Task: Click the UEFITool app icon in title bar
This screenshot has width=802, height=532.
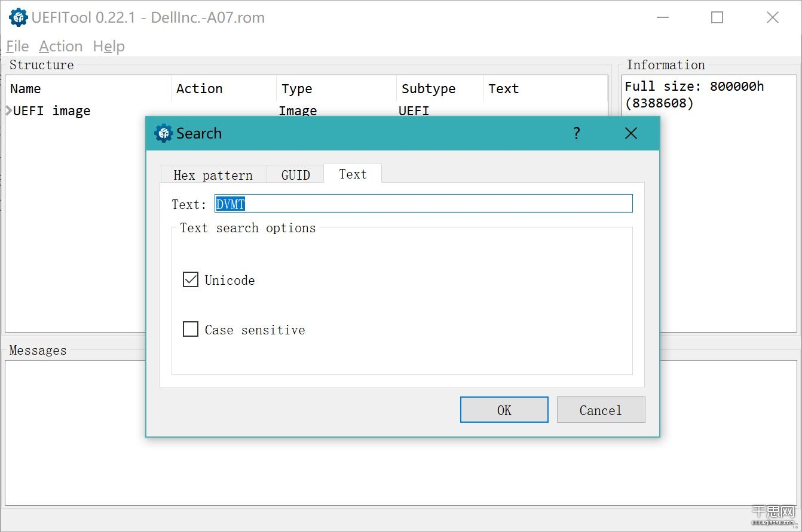Action: pyautogui.click(x=19, y=17)
